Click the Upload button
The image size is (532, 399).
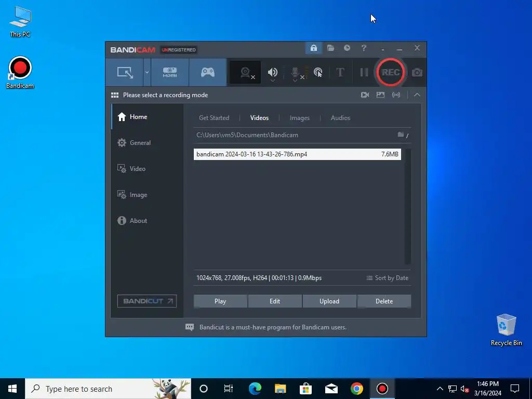click(329, 301)
